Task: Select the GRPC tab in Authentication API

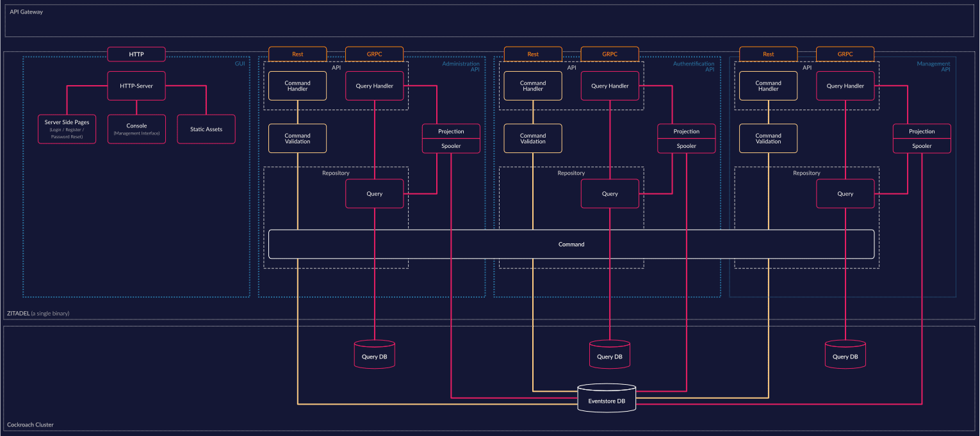Action: [609, 54]
